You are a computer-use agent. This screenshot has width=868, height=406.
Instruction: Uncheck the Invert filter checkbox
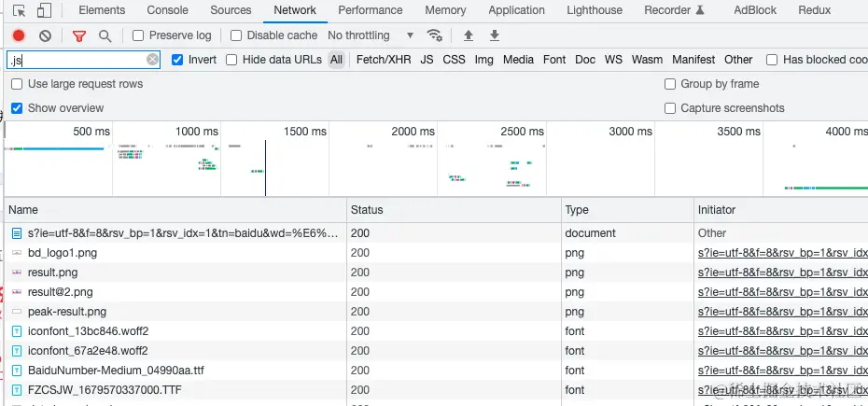178,60
